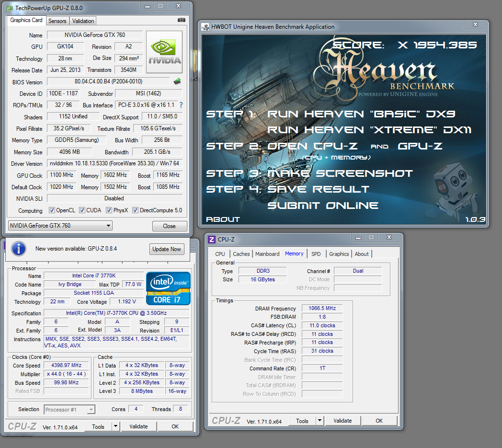This screenshot has width=502, height=448.
Task: Click SUBMIT ONLINE in Heaven app
Action: click(323, 205)
